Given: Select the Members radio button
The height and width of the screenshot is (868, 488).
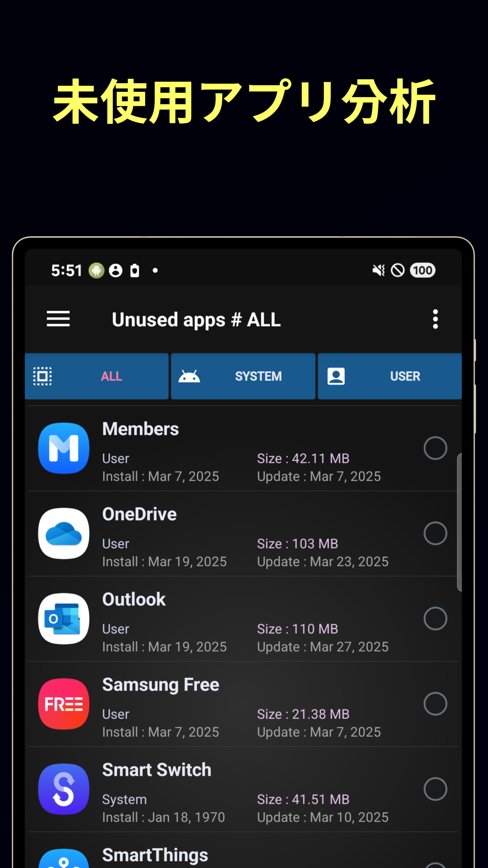Looking at the screenshot, I should pyautogui.click(x=435, y=448).
